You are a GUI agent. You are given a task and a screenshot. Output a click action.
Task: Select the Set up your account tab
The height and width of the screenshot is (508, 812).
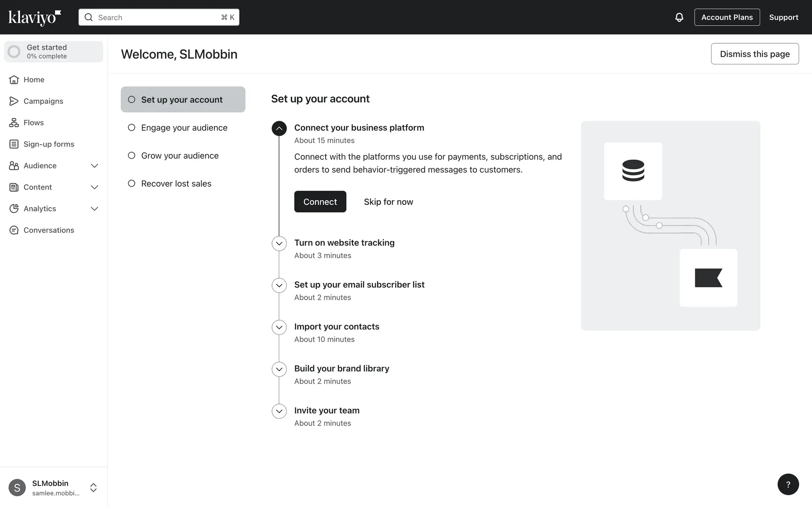(183, 99)
